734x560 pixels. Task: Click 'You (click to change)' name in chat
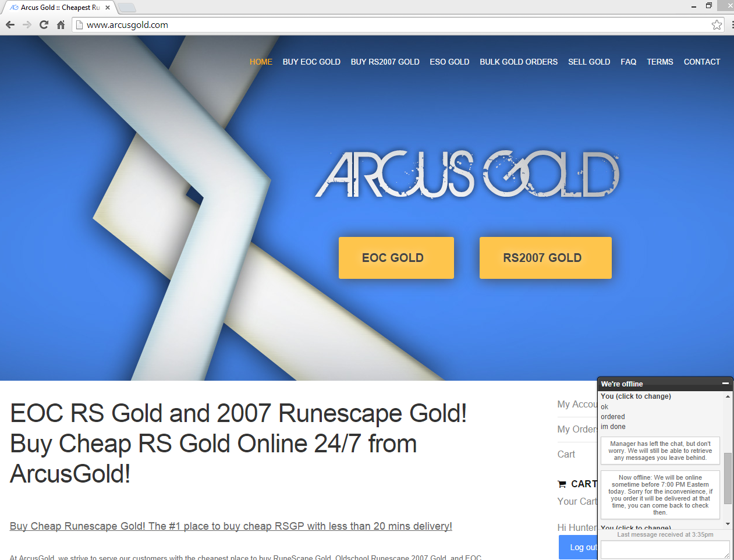[x=636, y=396]
